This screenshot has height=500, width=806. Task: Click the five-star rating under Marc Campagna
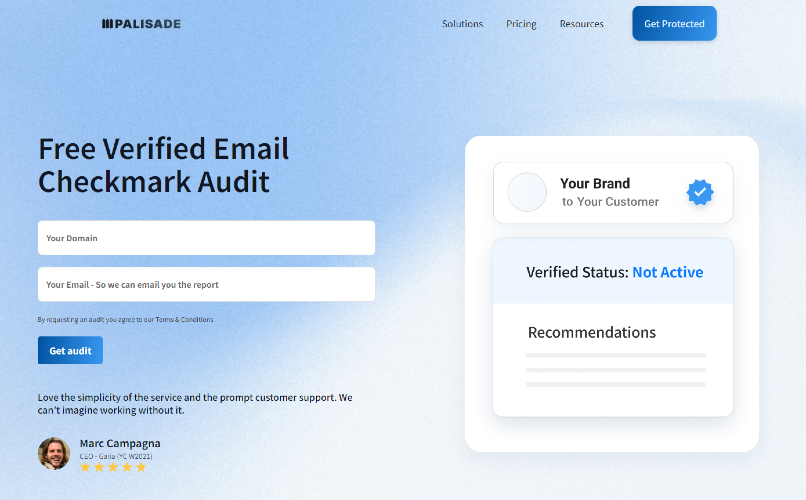pyautogui.click(x=113, y=467)
